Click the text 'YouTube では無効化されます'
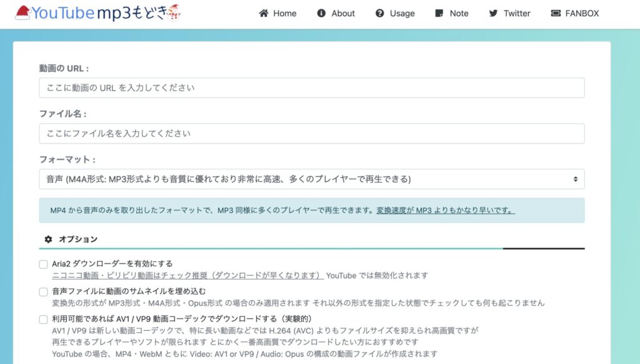640x364 pixels. point(377,275)
